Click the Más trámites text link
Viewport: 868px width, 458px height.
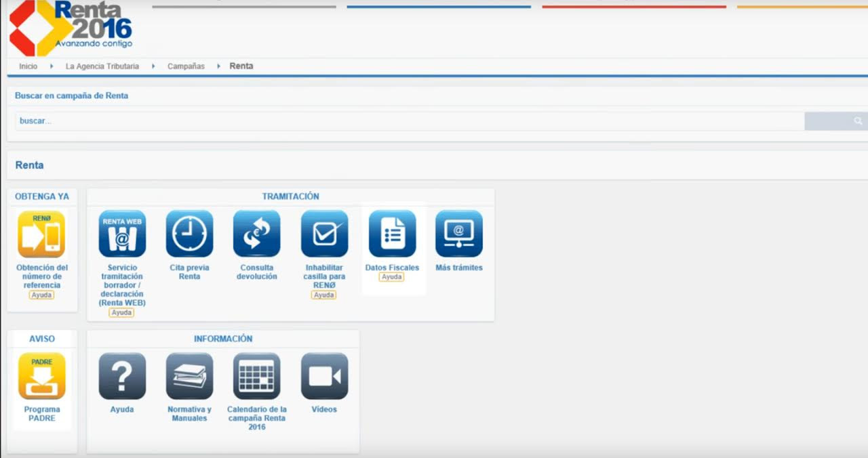point(459,268)
